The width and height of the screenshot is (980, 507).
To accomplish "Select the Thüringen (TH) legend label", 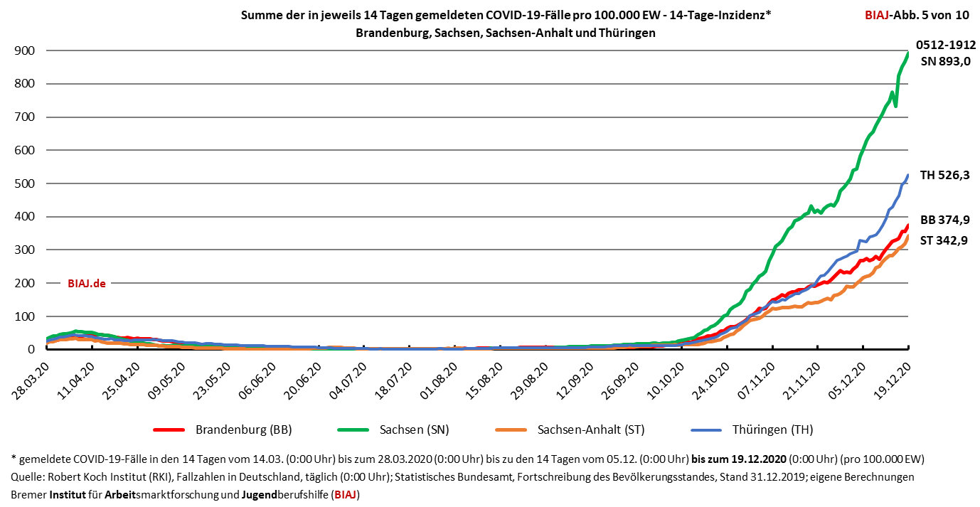I will pos(772,430).
